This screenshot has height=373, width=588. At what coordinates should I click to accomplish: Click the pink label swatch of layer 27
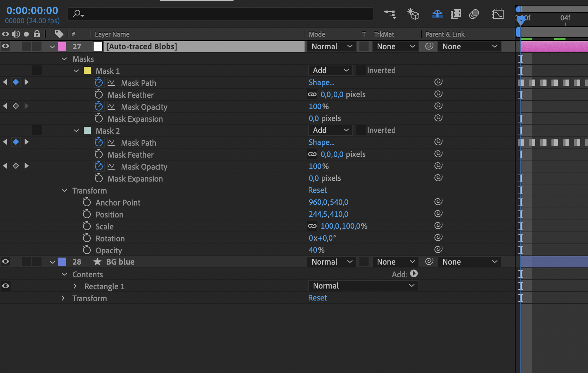coord(62,46)
